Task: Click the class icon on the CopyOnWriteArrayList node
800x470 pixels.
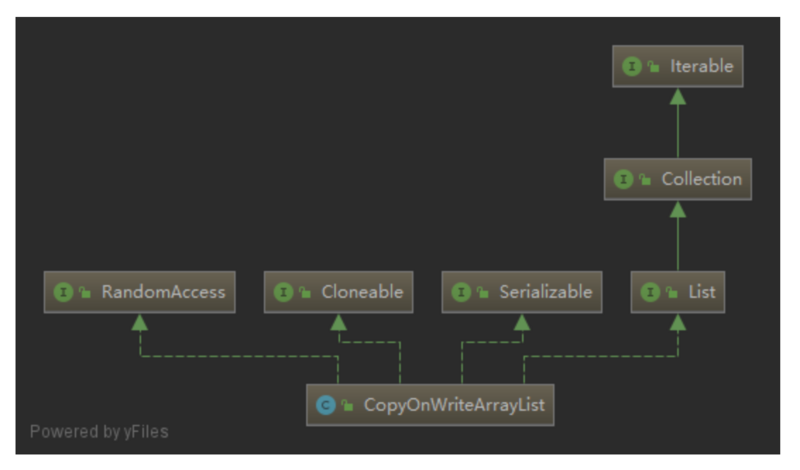Action: (x=325, y=405)
